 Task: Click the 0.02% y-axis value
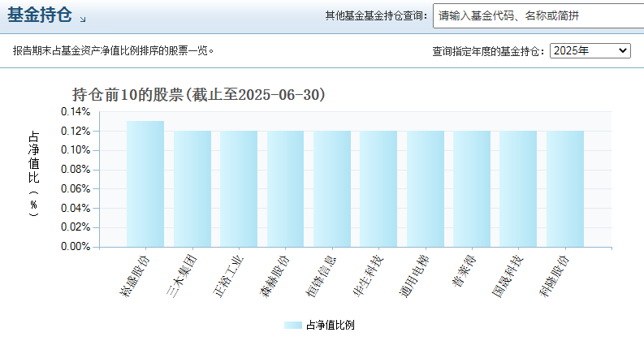coord(76,227)
